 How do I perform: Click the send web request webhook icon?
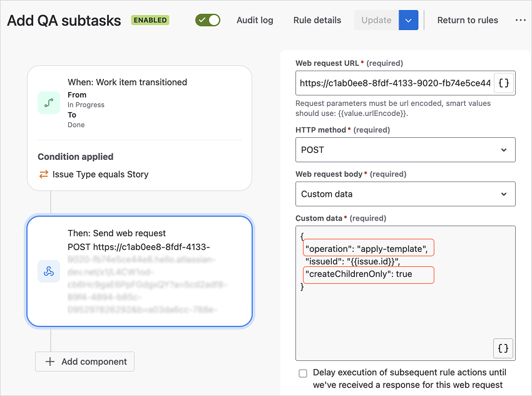[x=49, y=271]
